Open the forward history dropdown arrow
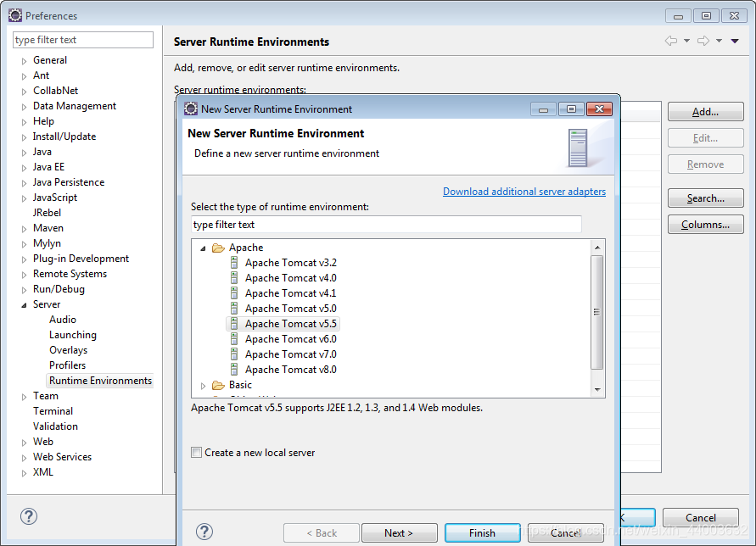The height and width of the screenshot is (546, 756). point(719,41)
